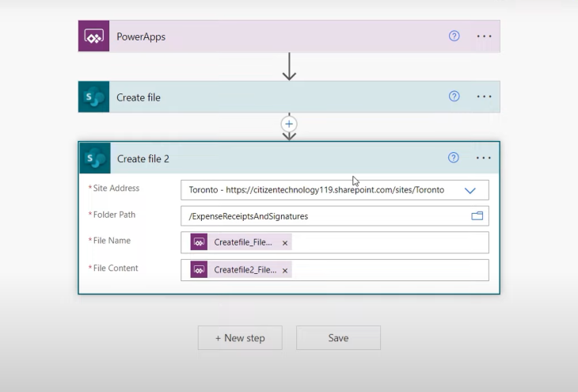Select the Createfile2_File... dynamic token
This screenshot has width=578, height=392.
241,270
